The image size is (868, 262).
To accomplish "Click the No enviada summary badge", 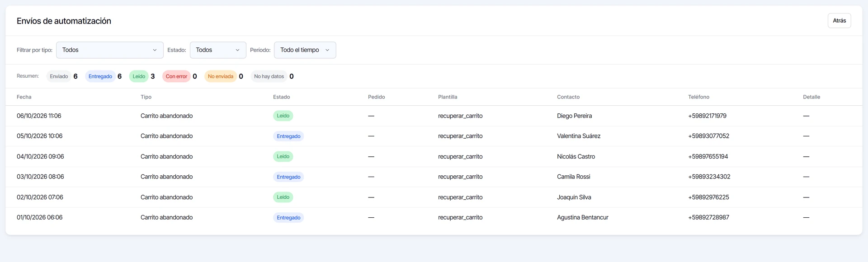I will tap(221, 76).
